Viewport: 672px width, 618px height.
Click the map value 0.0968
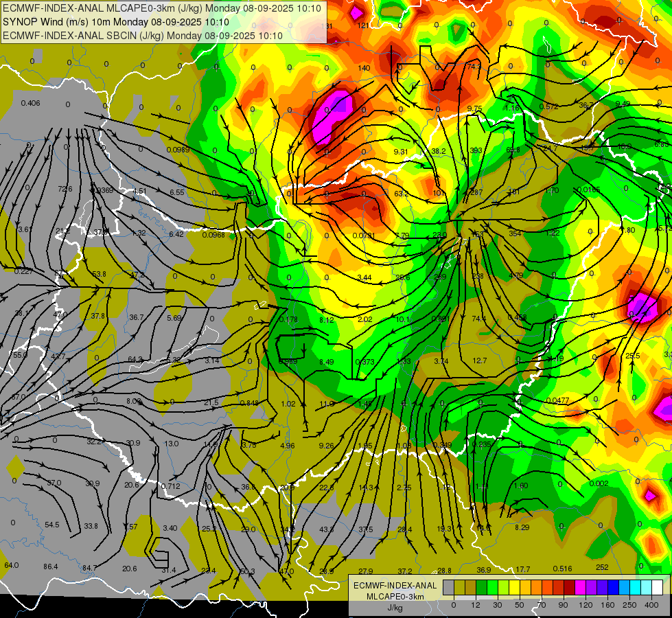click(x=213, y=235)
